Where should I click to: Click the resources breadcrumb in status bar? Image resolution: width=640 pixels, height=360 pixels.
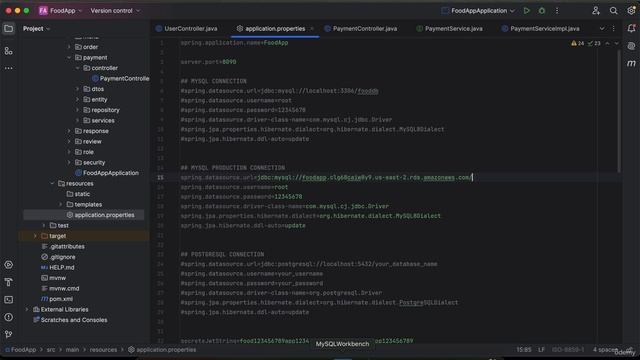[x=103, y=350]
